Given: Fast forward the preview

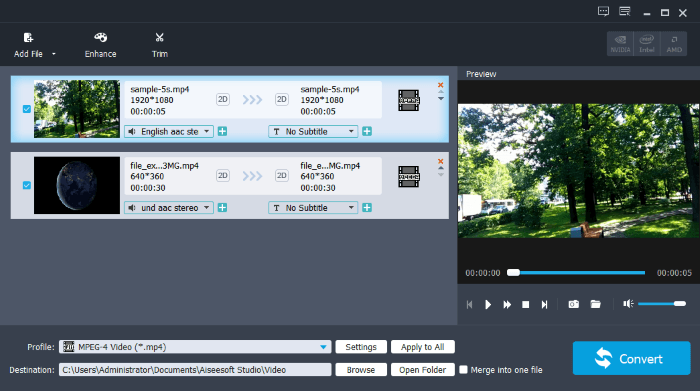Looking at the screenshot, I should pyautogui.click(x=507, y=304).
